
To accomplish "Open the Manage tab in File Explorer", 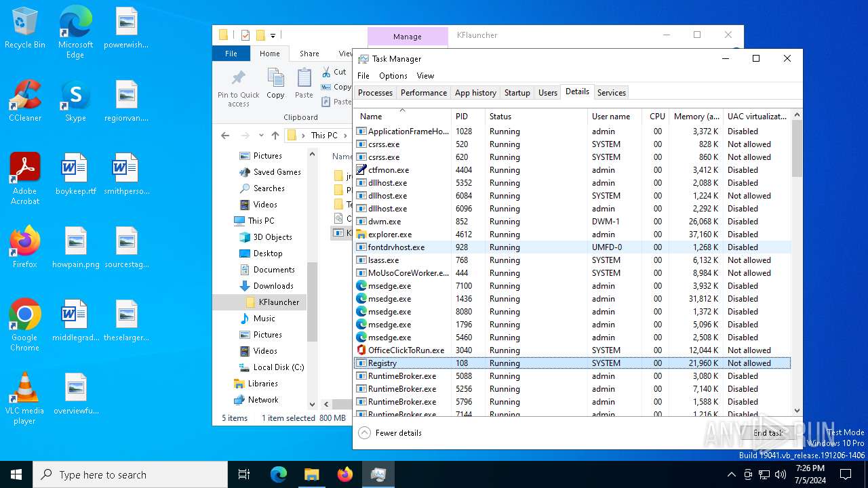I will pos(407,37).
